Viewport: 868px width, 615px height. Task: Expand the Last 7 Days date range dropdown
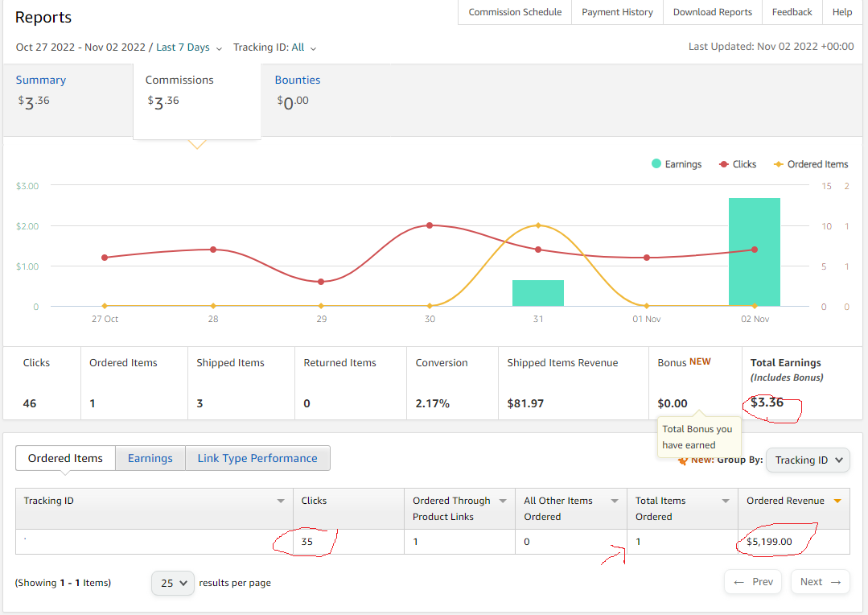point(189,47)
